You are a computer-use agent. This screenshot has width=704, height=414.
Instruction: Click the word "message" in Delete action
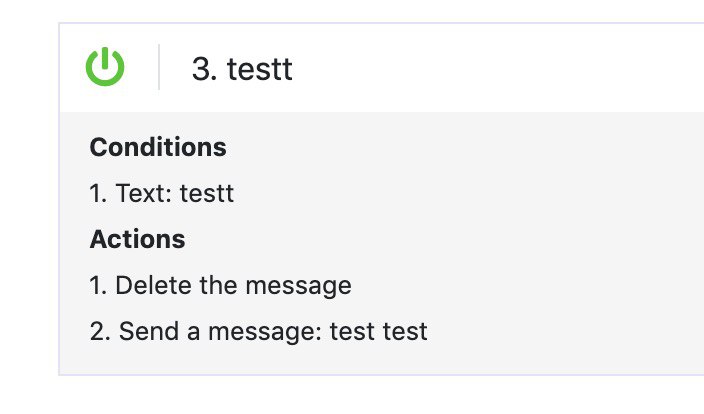coord(299,286)
